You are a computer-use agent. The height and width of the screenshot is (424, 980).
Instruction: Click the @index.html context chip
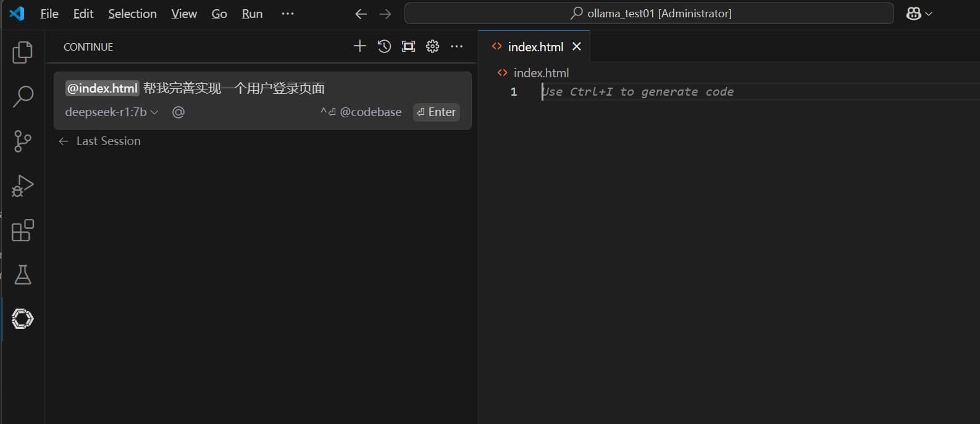coord(103,88)
